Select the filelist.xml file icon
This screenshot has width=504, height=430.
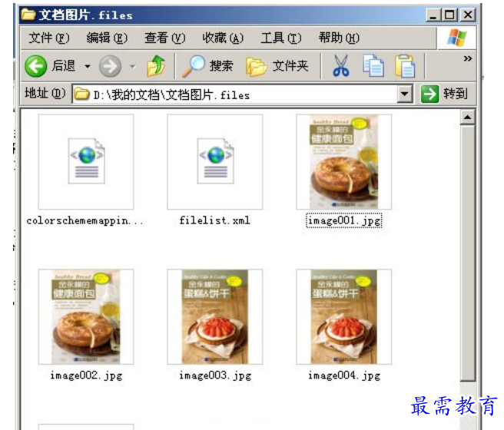click(x=215, y=161)
